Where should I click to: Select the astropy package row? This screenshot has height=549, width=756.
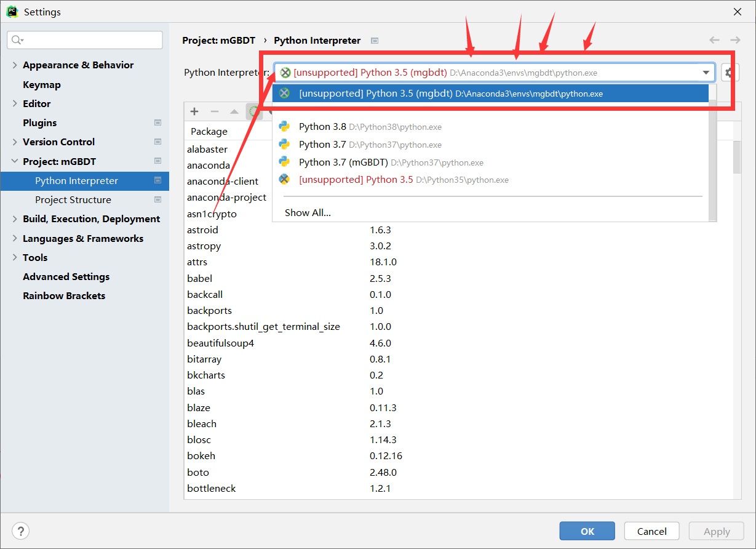pos(458,246)
